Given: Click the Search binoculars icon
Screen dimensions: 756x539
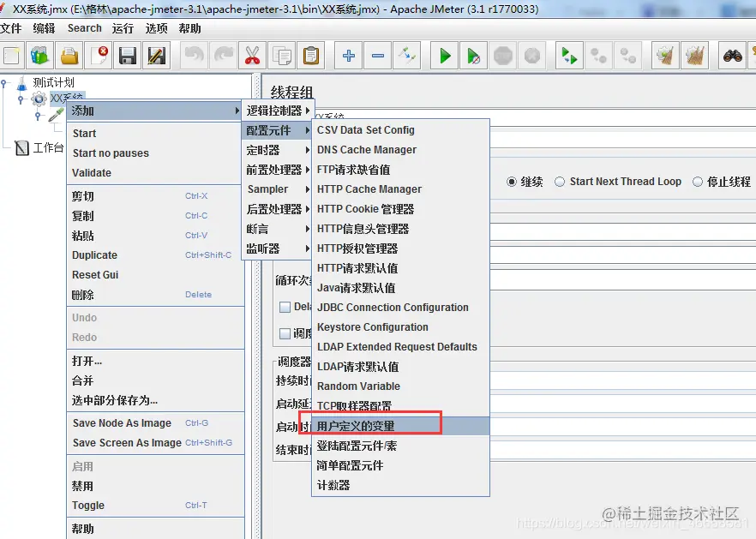Looking at the screenshot, I should 732,56.
